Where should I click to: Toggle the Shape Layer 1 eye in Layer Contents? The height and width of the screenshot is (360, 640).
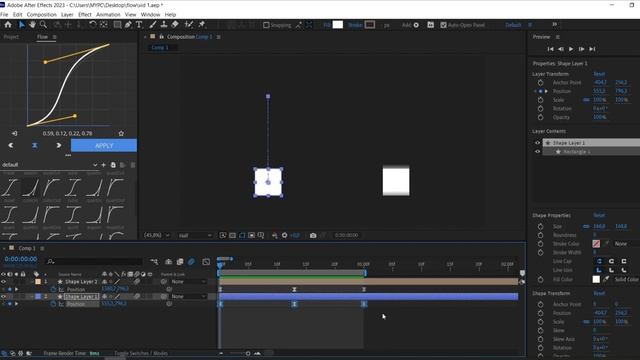click(538, 143)
